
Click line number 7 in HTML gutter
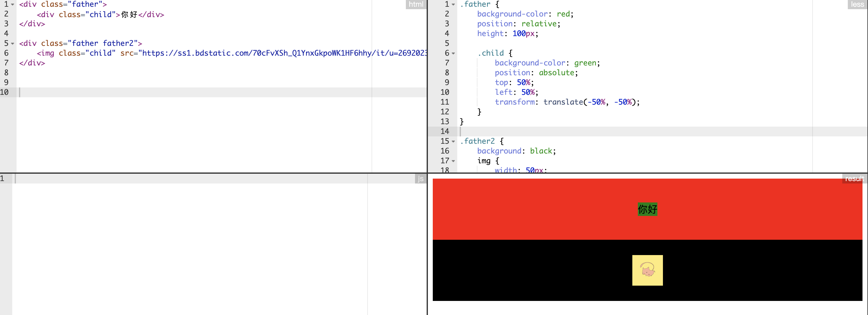6,63
